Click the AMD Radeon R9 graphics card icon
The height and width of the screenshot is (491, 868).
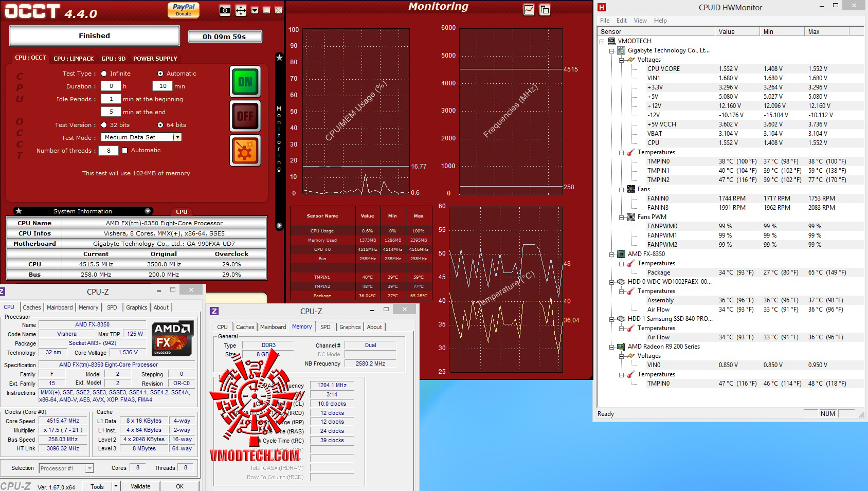click(621, 347)
